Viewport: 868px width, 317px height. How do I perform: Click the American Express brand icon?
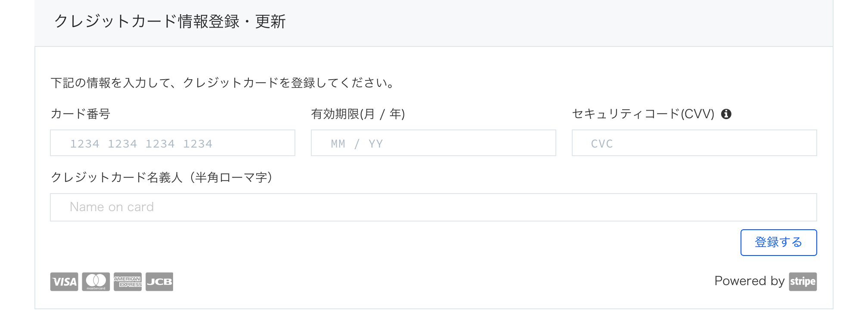pyautogui.click(x=128, y=282)
